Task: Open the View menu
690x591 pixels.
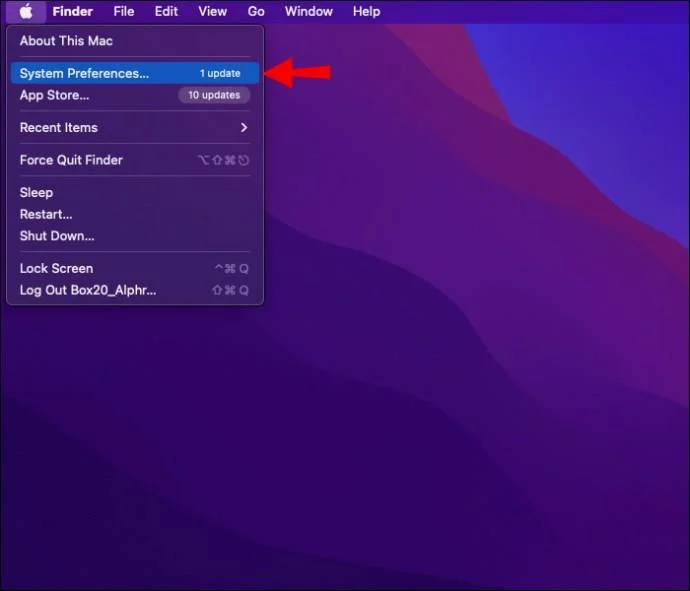Action: point(213,11)
